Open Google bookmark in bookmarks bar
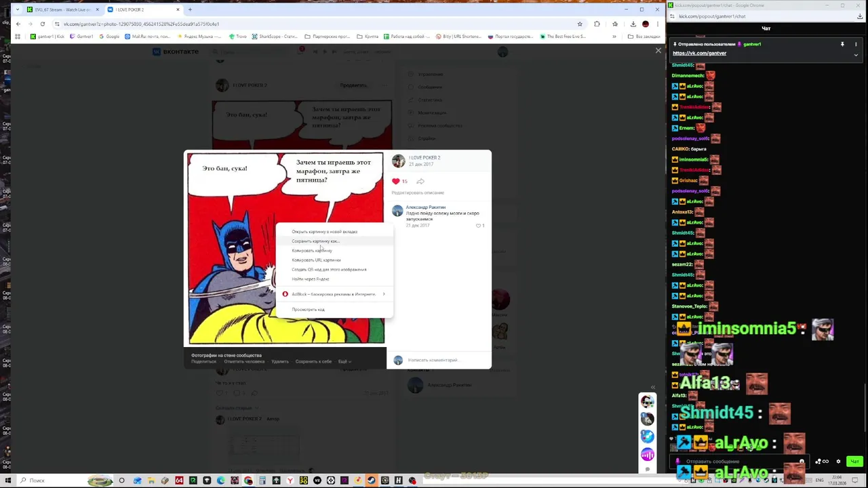This screenshot has width=868, height=488. pos(108,37)
